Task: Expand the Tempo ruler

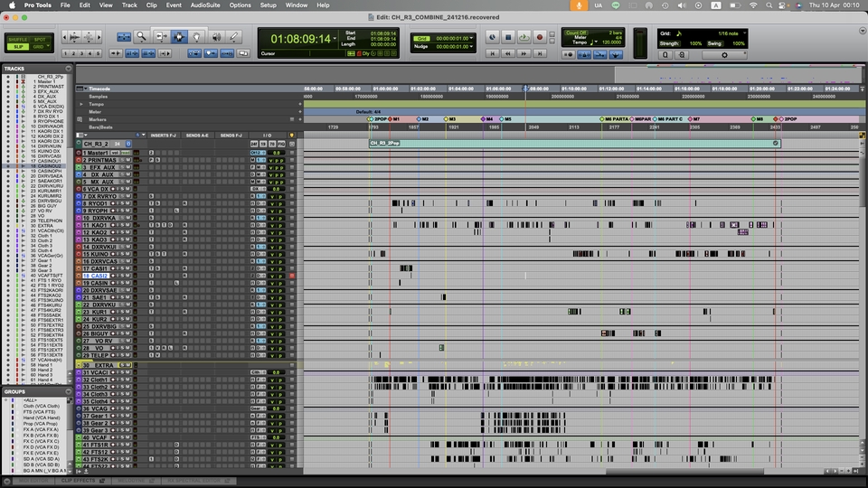Action: point(80,104)
